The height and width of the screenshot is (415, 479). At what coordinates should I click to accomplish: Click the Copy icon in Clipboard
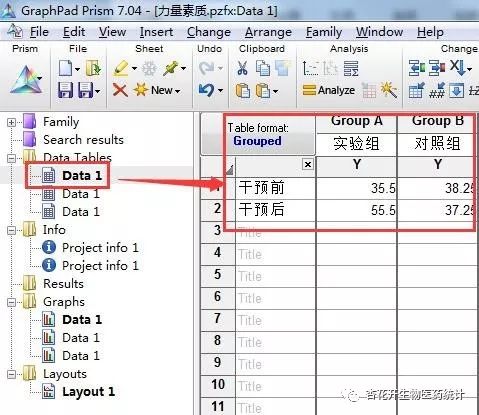tap(263, 68)
